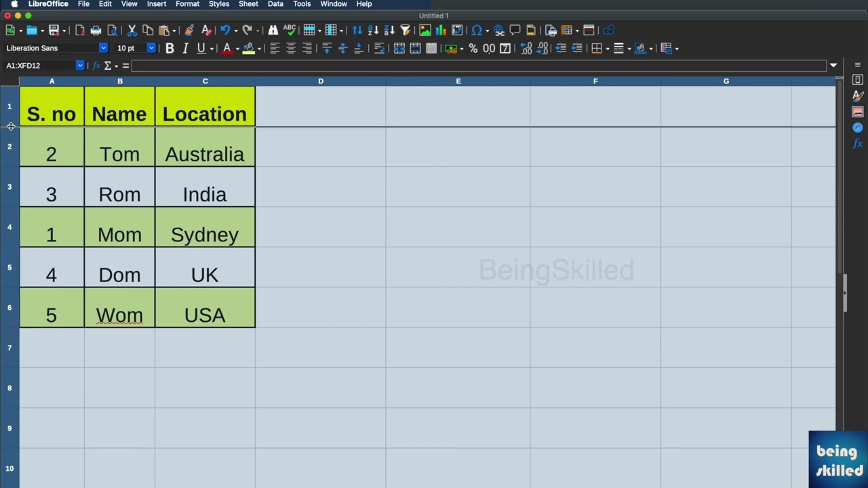This screenshot has height=488, width=868.
Task: Click the Sort Ascending icon
Action: click(373, 30)
